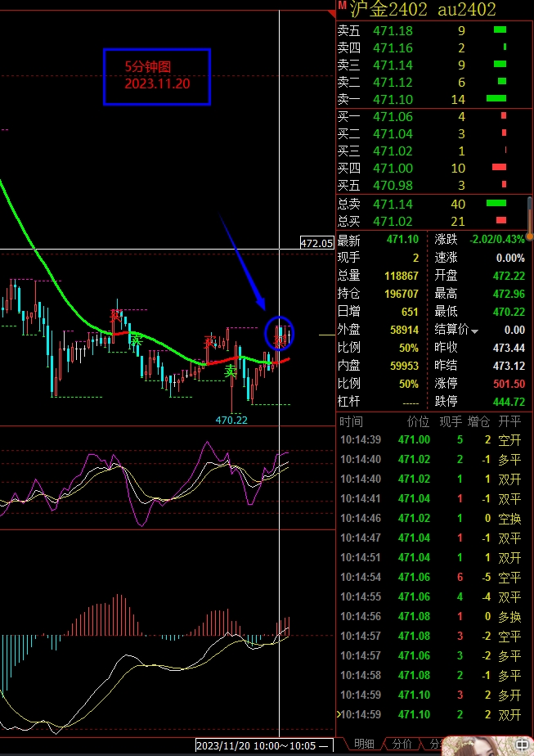
Task: Click the 总卖 row volume 40
Action: (x=458, y=205)
